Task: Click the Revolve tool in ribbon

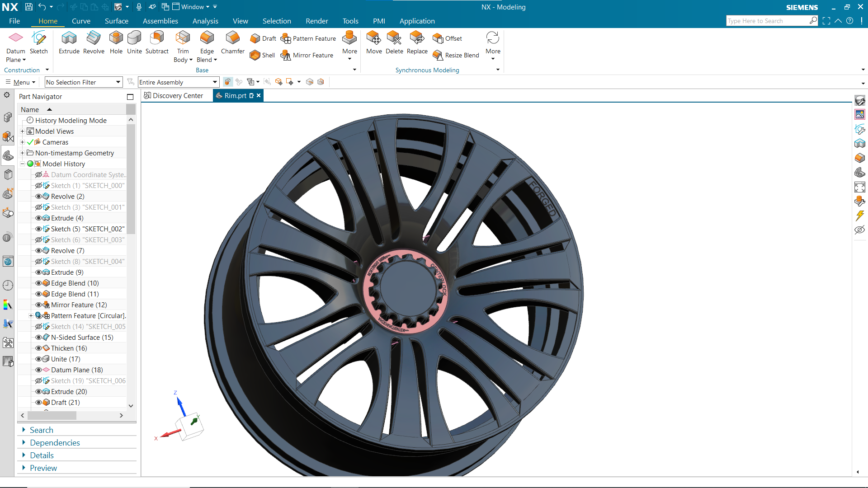Action: tap(94, 39)
